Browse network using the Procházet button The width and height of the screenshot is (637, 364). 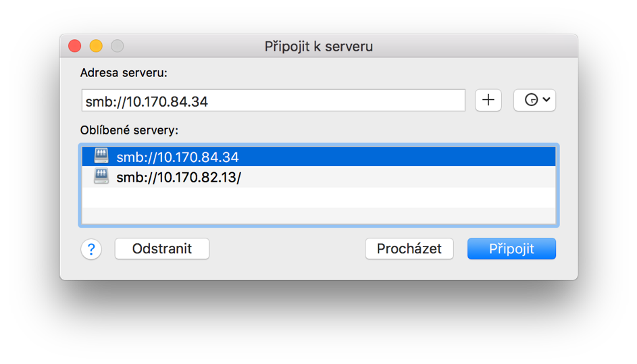pos(409,249)
